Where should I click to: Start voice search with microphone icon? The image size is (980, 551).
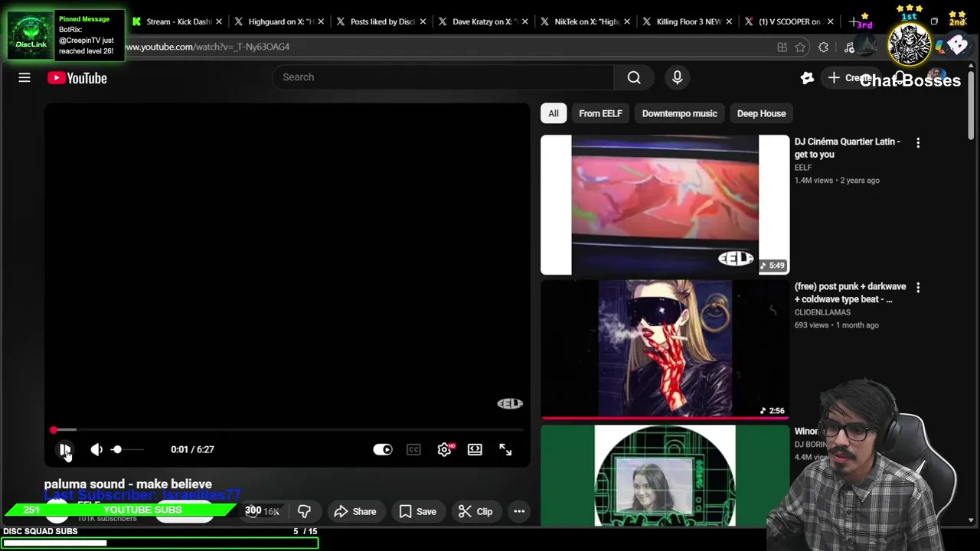677,77
